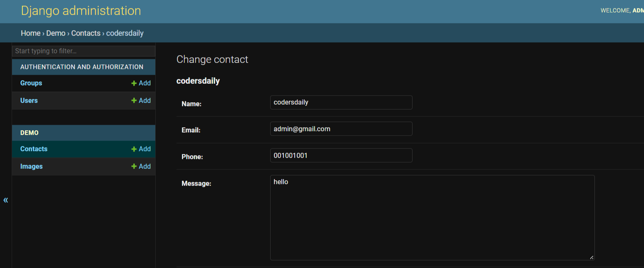
Task: Open the Groups model link in sidebar
Action: [x=31, y=83]
